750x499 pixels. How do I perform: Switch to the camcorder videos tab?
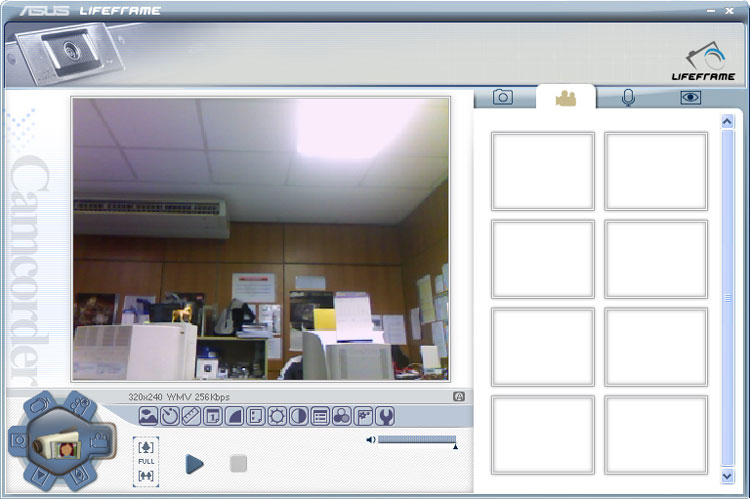[x=566, y=98]
